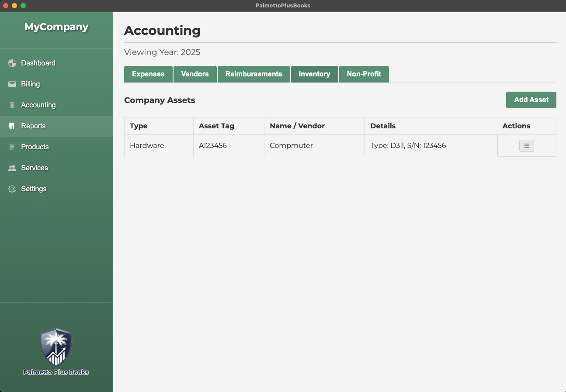566x392 pixels.
Task: Click the Dashboard pie chart icon
Action: (12, 63)
